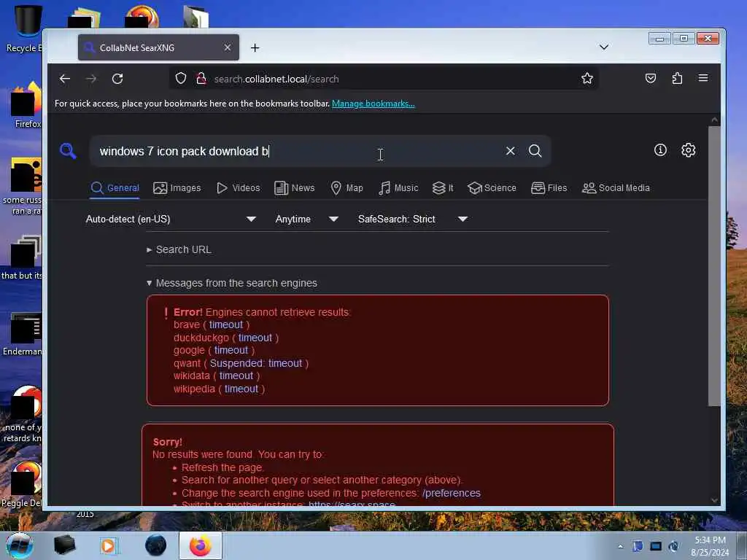Click the wikidata timeout link
This screenshot has width=747, height=560.
236,376
